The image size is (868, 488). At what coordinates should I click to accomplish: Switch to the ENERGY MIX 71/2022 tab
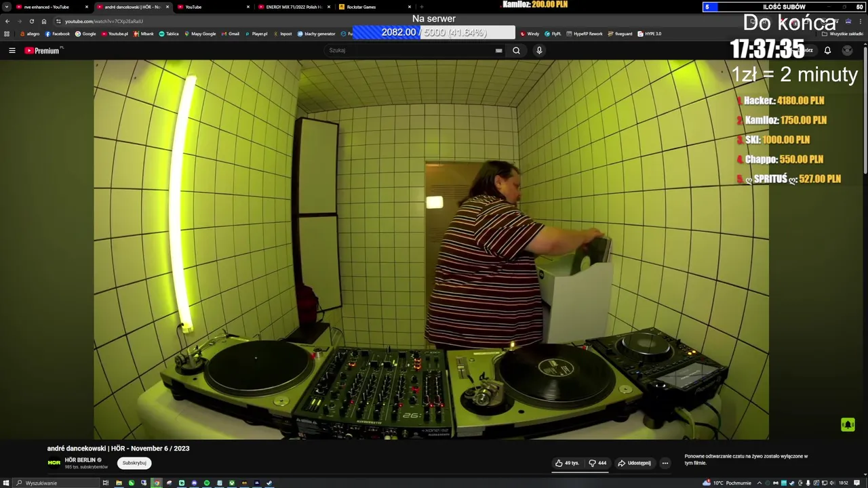[294, 7]
